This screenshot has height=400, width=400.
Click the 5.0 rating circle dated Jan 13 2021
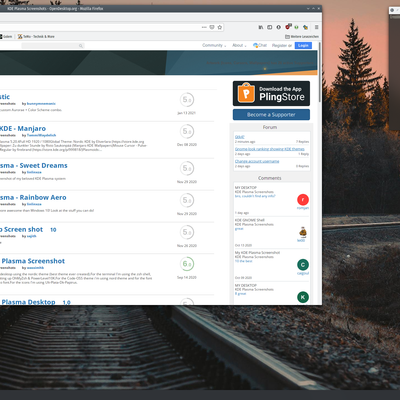[x=187, y=100]
